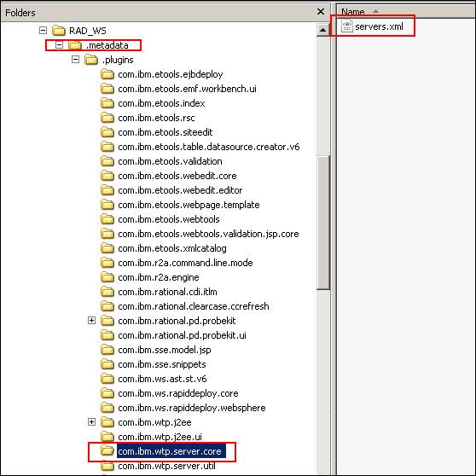
Task: Select com.ibm.etools.xmlcatalog folder entry
Action: pos(172,248)
